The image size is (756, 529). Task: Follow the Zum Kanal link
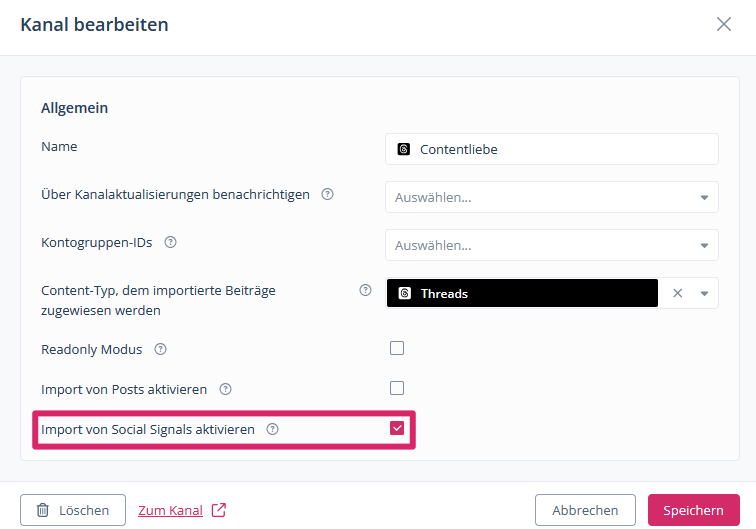click(x=170, y=510)
